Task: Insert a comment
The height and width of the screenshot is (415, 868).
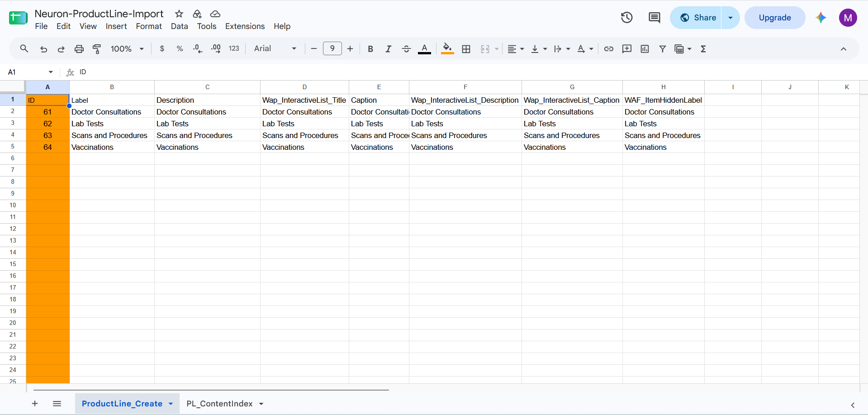Action: [627, 49]
